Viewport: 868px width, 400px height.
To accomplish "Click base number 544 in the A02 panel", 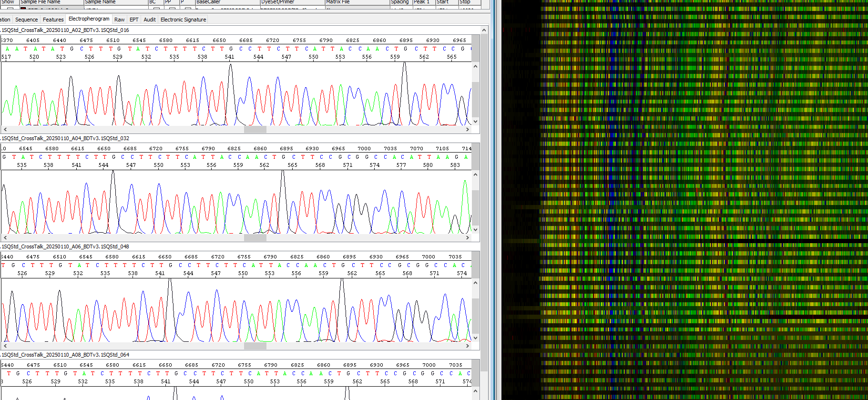I will (258, 57).
